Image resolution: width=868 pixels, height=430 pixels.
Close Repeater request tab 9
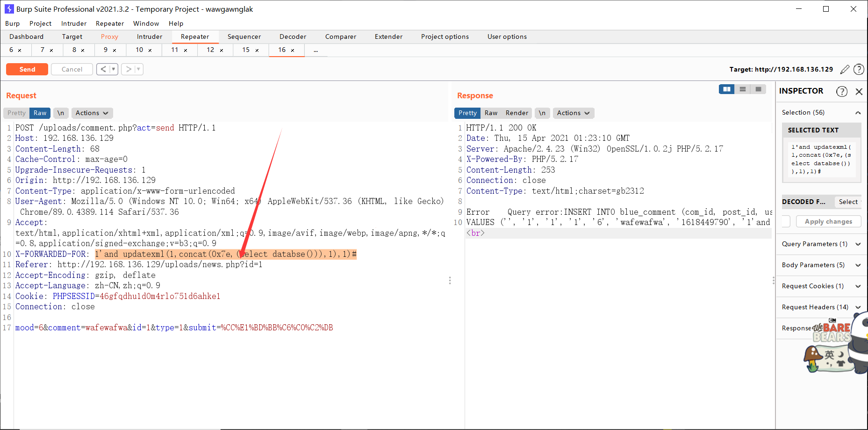tap(115, 50)
